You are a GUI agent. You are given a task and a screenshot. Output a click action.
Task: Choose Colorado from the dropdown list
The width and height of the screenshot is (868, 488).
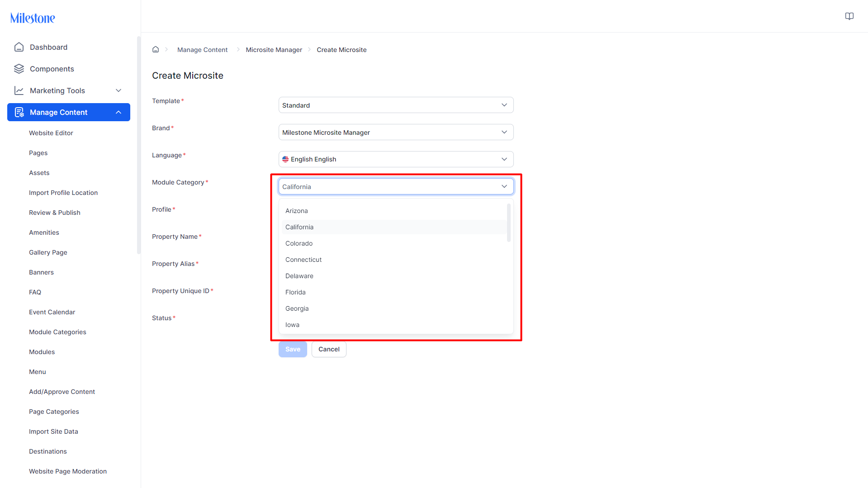tap(394, 243)
